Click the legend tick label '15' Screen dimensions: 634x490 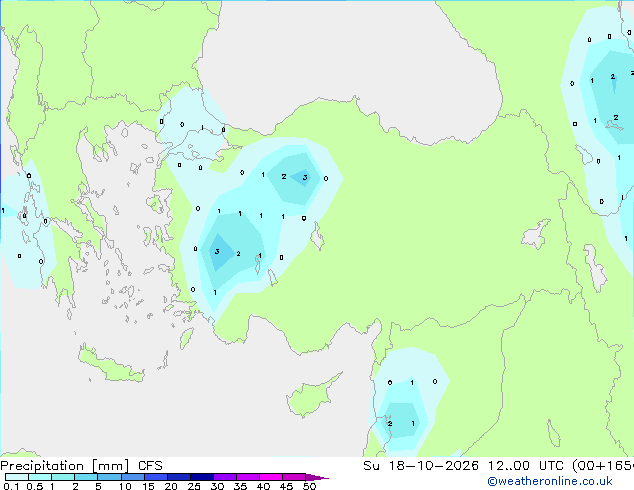point(148,486)
